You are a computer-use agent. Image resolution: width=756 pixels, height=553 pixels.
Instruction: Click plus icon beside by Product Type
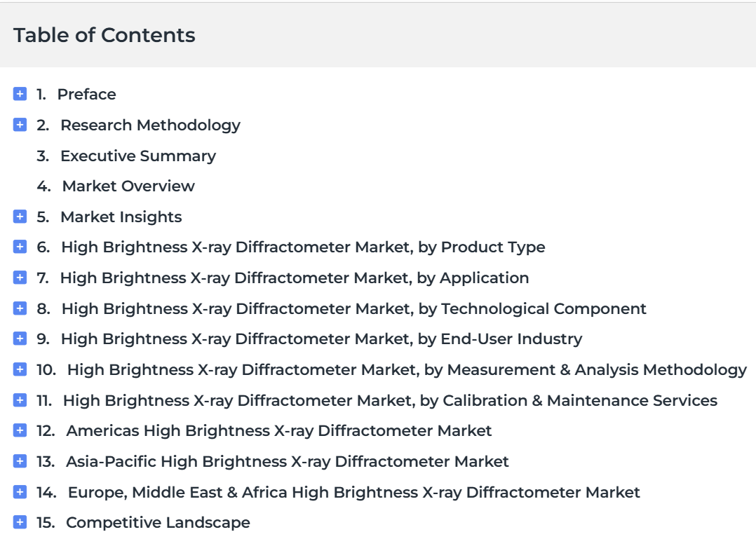[x=20, y=247]
